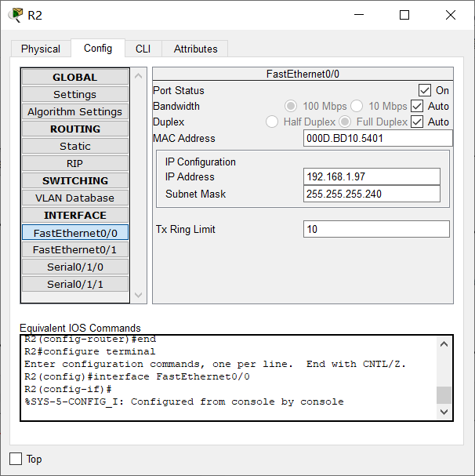
Task: Click the 'IP Configuration' label
Action: coord(201,162)
